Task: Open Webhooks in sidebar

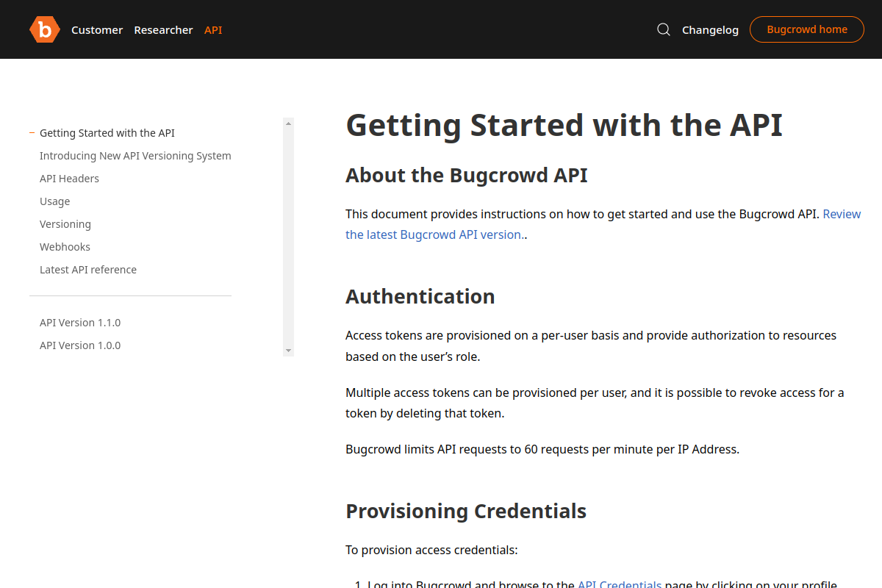Action: pyautogui.click(x=65, y=247)
